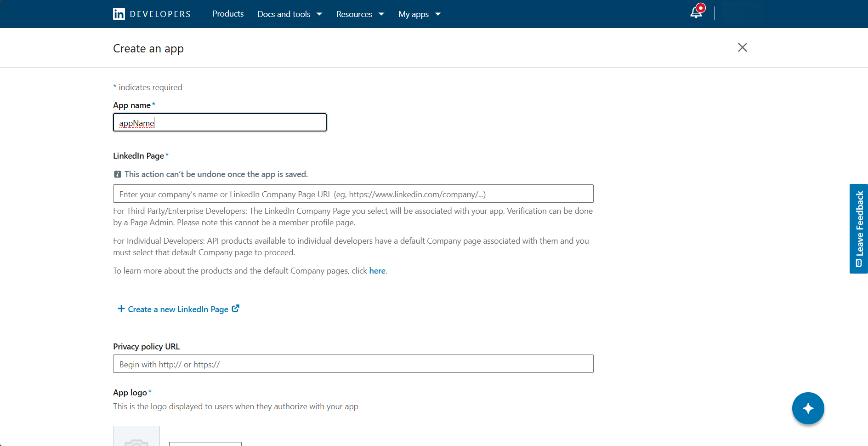
Task: Click the Privacy policy URL field
Action: (353, 364)
